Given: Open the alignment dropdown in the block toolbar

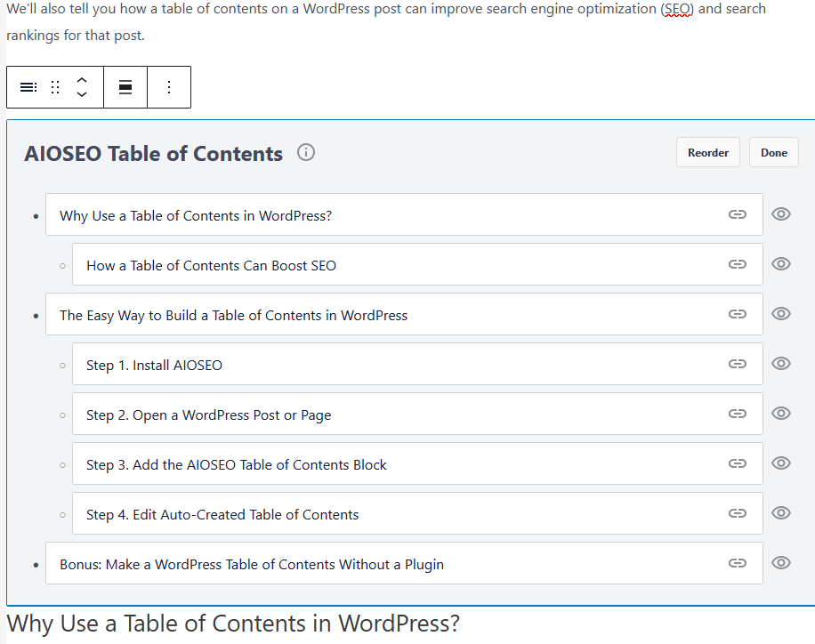Looking at the screenshot, I should pos(125,86).
